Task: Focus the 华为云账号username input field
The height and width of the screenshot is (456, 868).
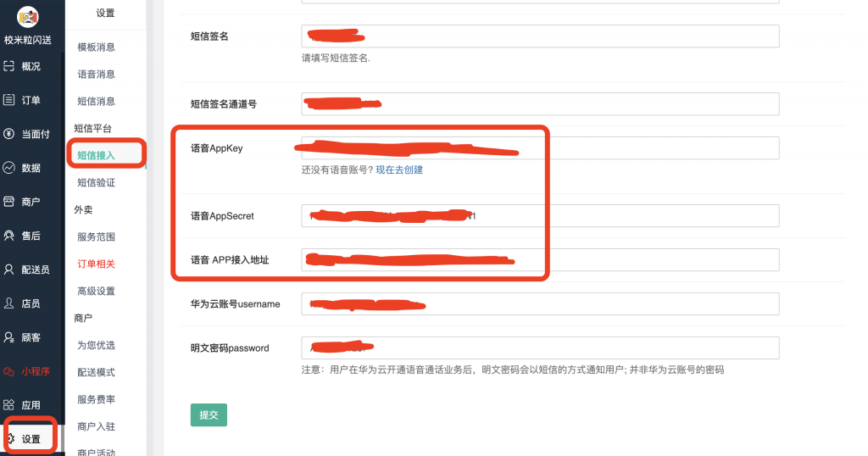Action: pyautogui.click(x=540, y=303)
